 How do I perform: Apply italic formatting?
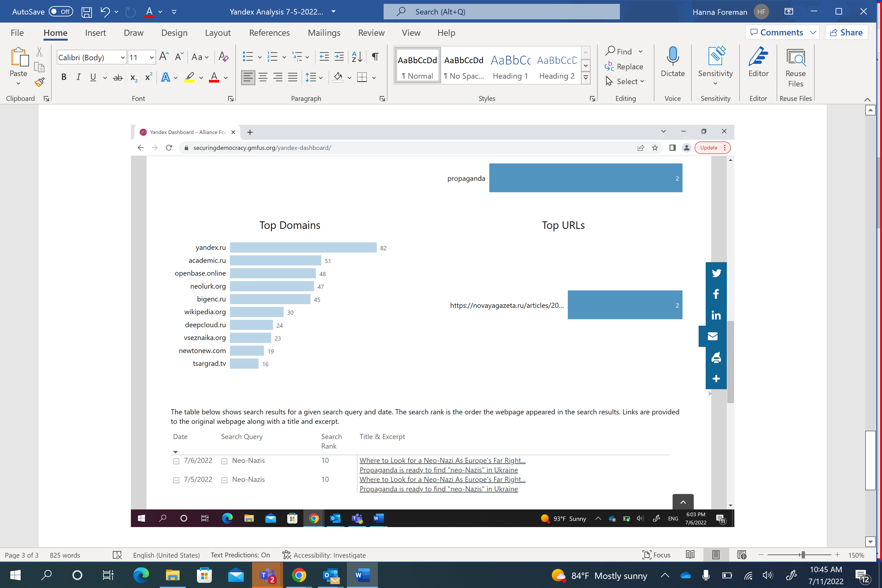click(x=78, y=77)
